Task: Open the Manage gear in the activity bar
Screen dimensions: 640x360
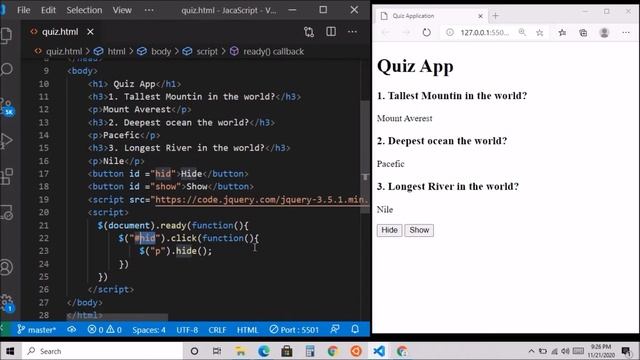Action: point(7,303)
